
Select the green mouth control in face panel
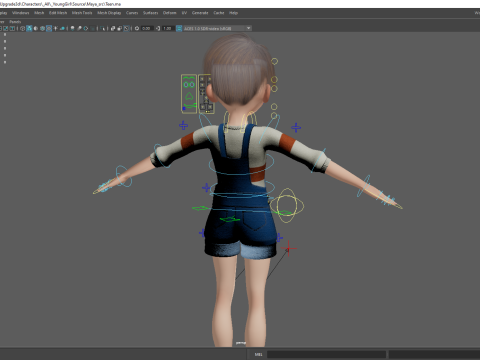tap(189, 106)
